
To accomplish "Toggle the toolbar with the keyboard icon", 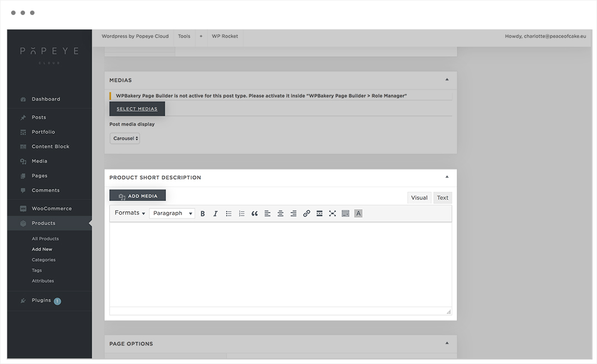I will click(x=346, y=213).
